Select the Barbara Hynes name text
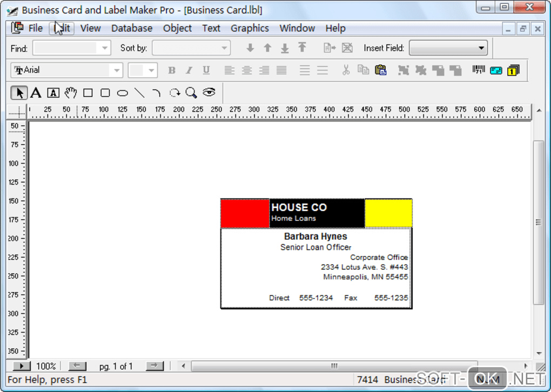The width and height of the screenshot is (551, 392). tap(315, 236)
